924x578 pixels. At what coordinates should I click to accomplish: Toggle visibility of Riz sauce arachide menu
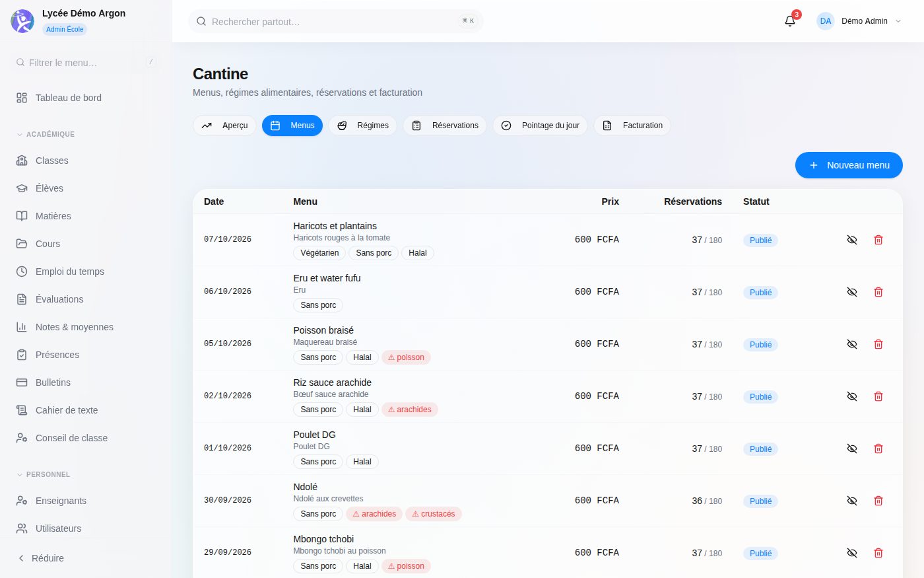pyautogui.click(x=852, y=396)
